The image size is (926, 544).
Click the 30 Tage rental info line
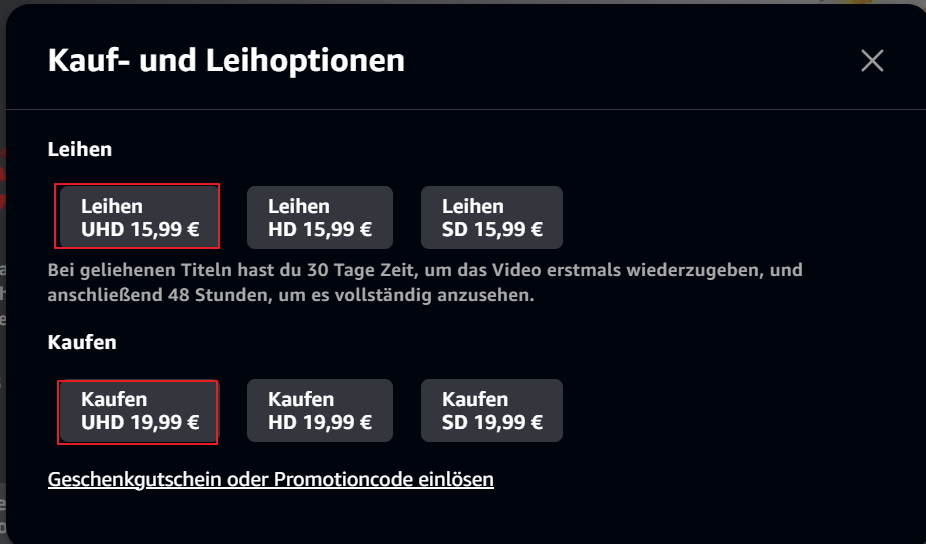tap(425, 270)
